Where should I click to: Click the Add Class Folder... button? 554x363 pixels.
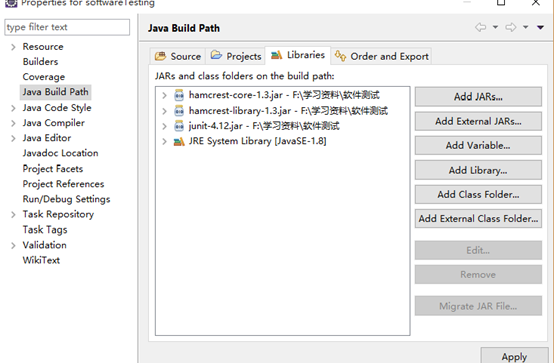[x=478, y=194]
